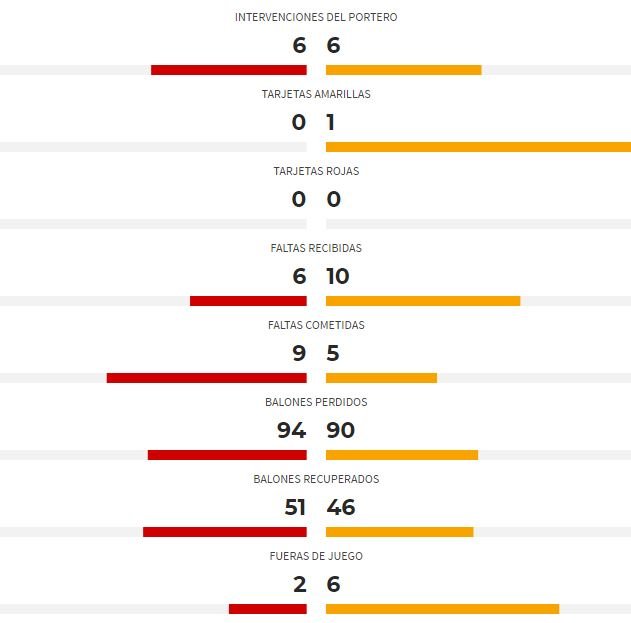Click the Tarjetas Amarillas label
631x623 pixels.
coord(316,94)
